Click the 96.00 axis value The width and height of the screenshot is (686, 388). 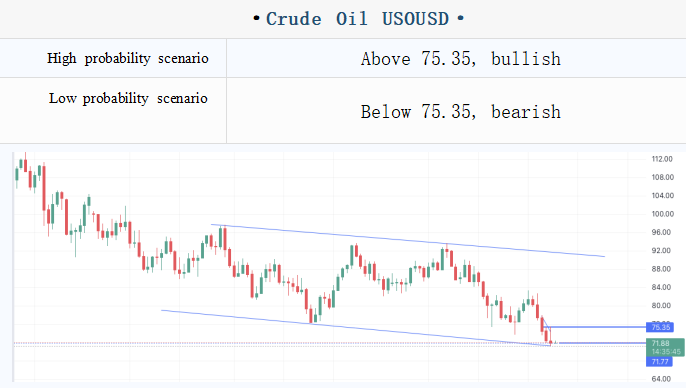(661, 232)
